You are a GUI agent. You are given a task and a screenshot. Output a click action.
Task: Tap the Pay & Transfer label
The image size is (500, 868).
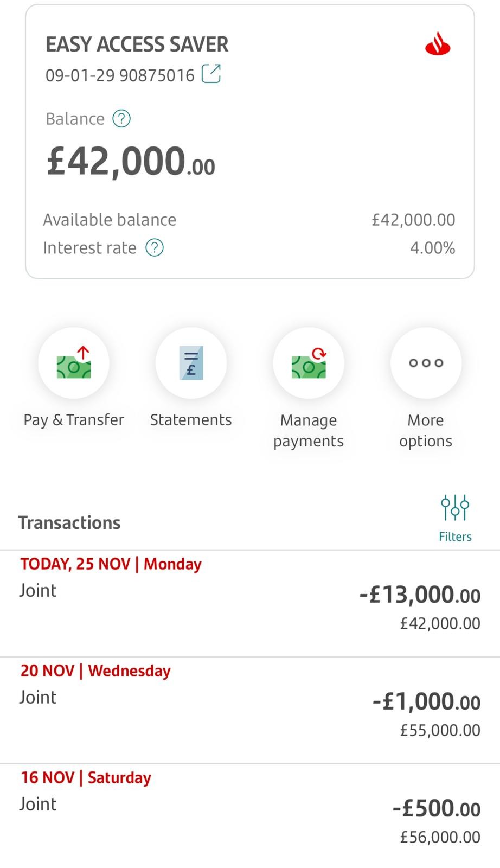[x=74, y=420]
